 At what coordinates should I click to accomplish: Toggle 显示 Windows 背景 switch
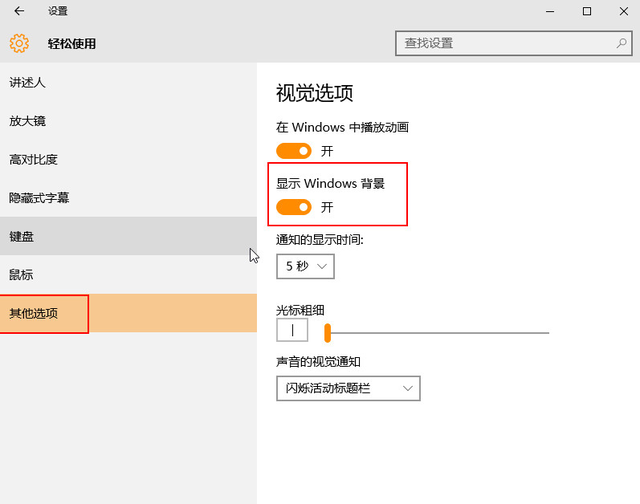click(294, 207)
